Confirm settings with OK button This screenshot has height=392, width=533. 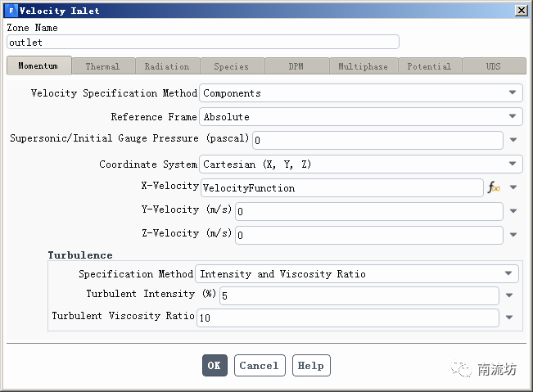215,366
